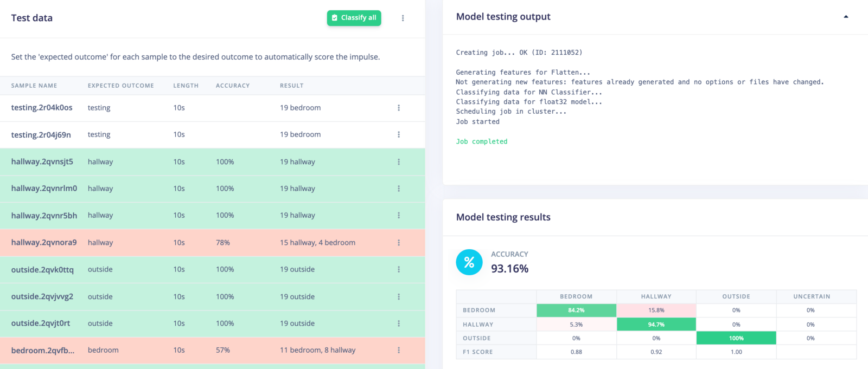Open row menu for hallway.2qvnora9
This screenshot has height=369, width=868.
(399, 243)
